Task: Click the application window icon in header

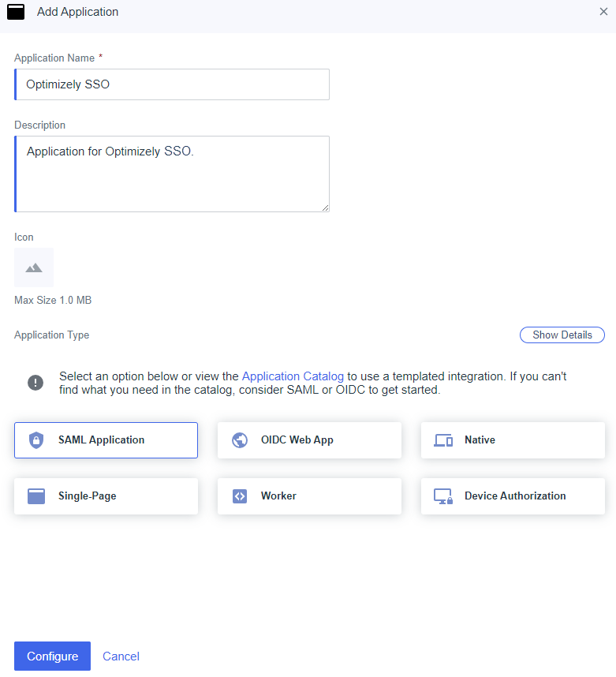Action: [x=16, y=12]
